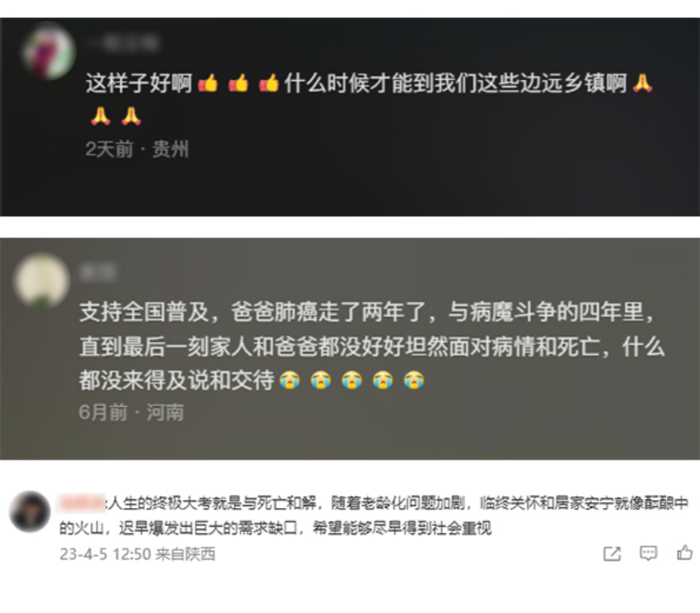Image resolution: width=700 pixels, height=613 pixels.
Task: Open the Guizhou commenter's avatar
Action: coord(49,51)
